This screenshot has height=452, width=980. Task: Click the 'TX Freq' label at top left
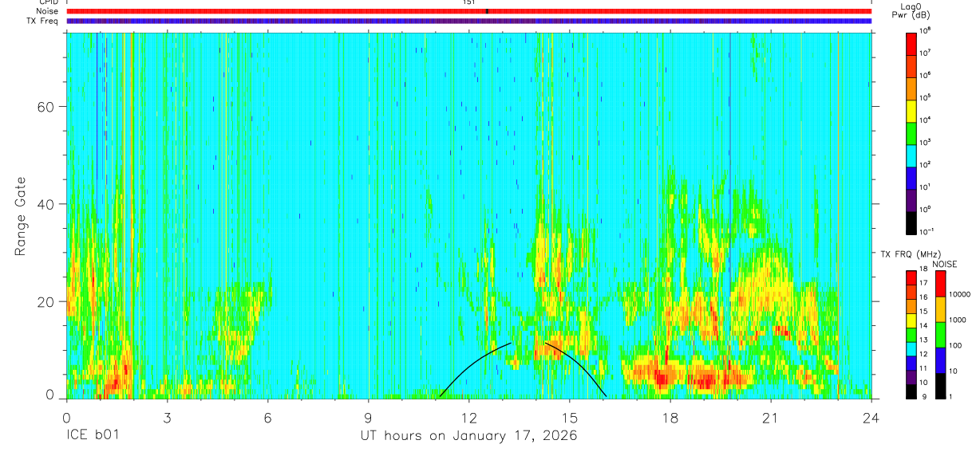click(x=43, y=21)
